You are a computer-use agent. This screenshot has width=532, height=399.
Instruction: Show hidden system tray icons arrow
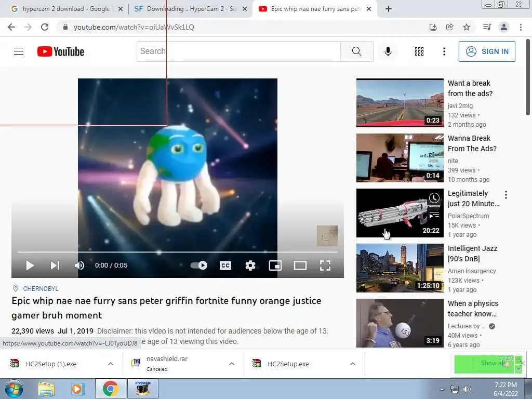coord(442,389)
